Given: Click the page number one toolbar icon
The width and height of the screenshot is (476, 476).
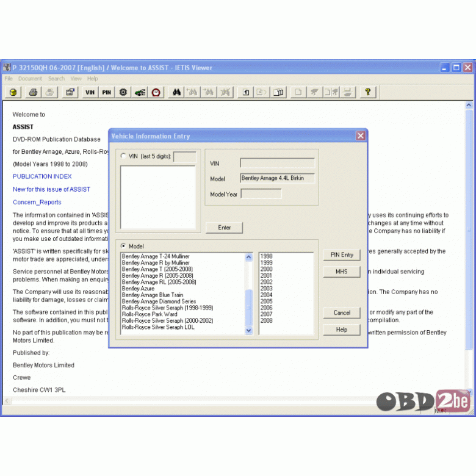Looking at the screenshot, I should pos(246,92).
